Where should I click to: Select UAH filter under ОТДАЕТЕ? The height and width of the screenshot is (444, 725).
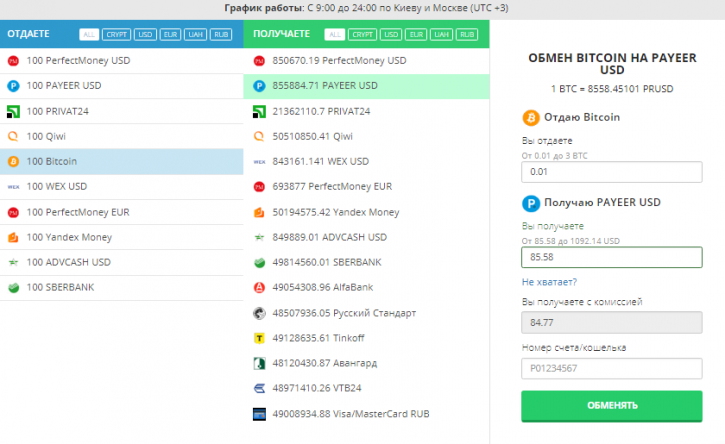196,35
